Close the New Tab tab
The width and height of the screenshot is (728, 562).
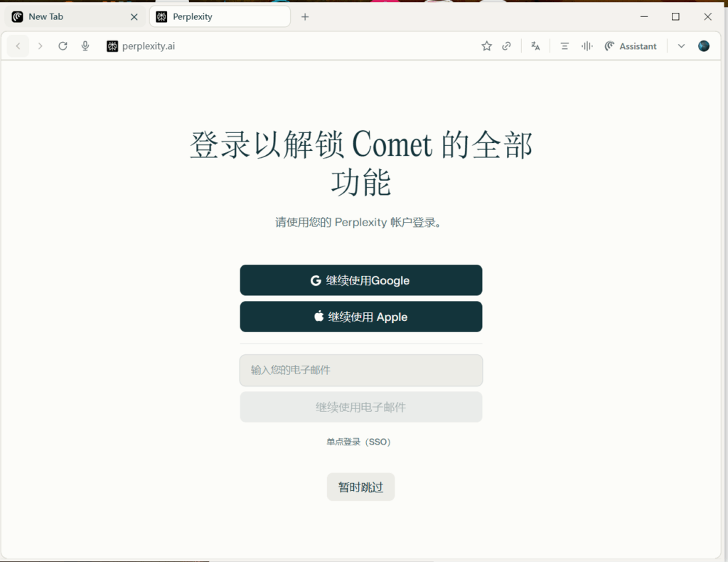[134, 16]
